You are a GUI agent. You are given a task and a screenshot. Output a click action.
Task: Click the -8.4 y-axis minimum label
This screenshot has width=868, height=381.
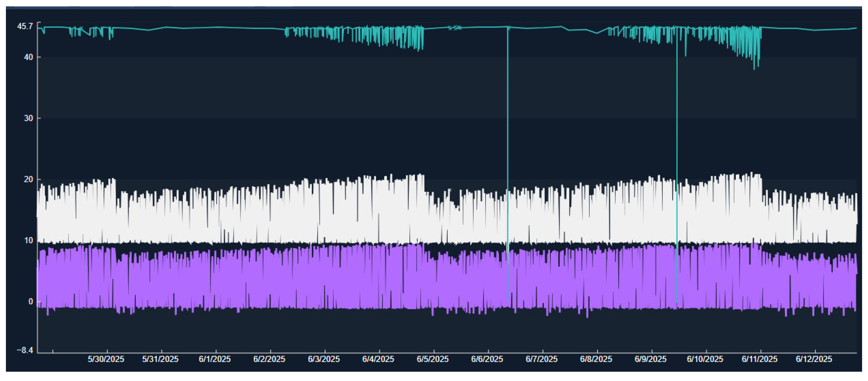[x=25, y=350]
